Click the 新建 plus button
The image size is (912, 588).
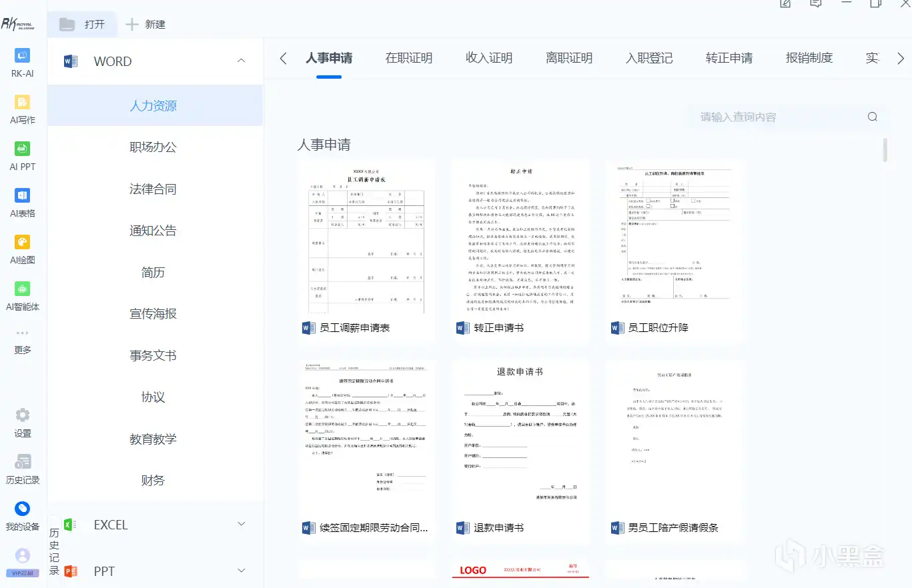point(145,25)
